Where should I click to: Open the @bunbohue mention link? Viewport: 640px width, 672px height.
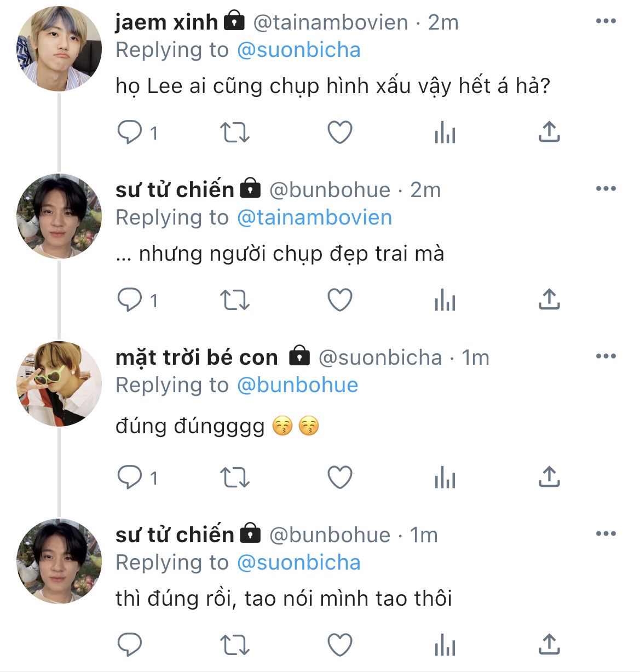297,386
